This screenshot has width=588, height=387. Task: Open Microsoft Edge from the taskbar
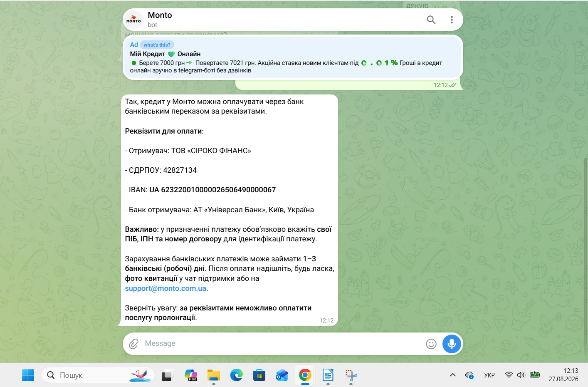click(x=237, y=375)
